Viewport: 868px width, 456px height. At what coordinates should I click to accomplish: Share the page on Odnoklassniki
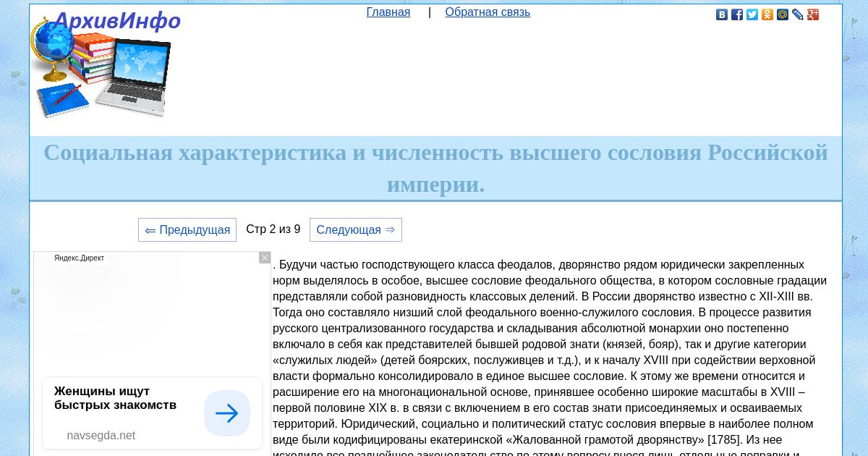[767, 14]
